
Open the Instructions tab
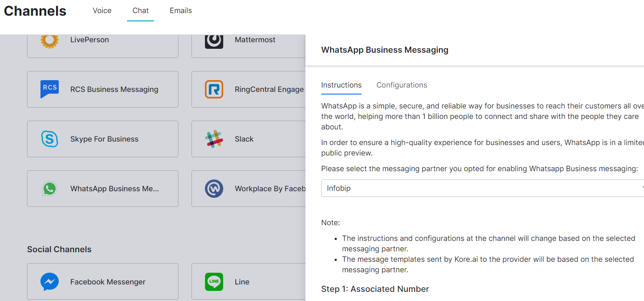click(342, 85)
